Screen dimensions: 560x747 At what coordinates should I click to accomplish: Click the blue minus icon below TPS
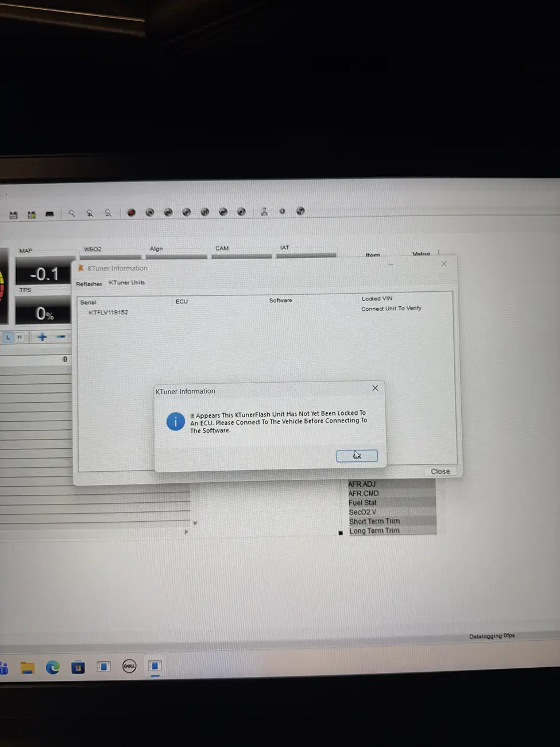(61, 337)
